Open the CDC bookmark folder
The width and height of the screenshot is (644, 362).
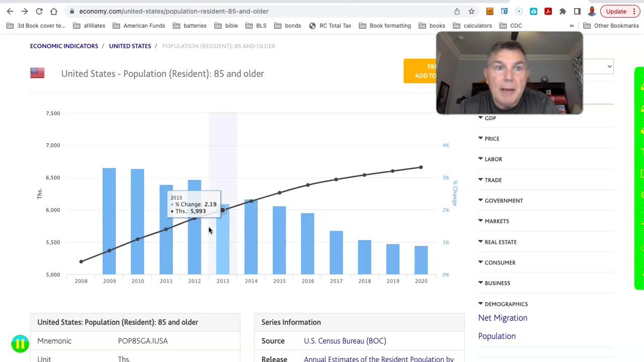tap(511, 26)
